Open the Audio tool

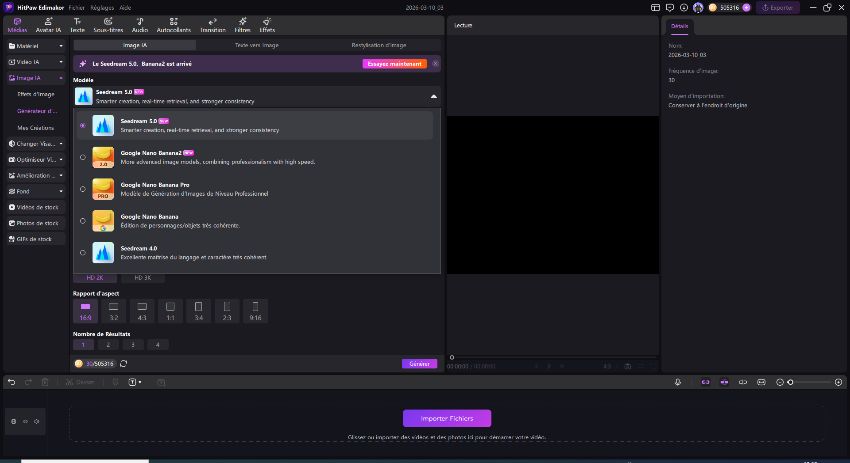[x=140, y=25]
